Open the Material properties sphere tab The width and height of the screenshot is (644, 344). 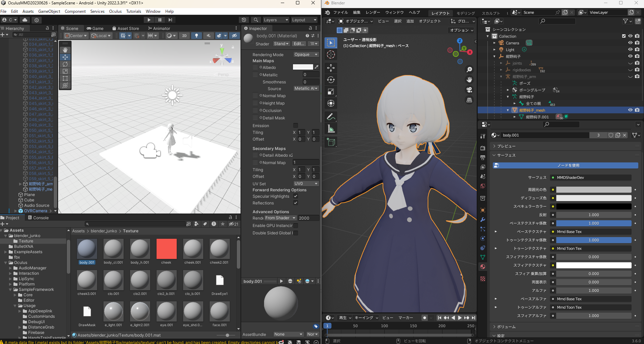click(x=483, y=266)
